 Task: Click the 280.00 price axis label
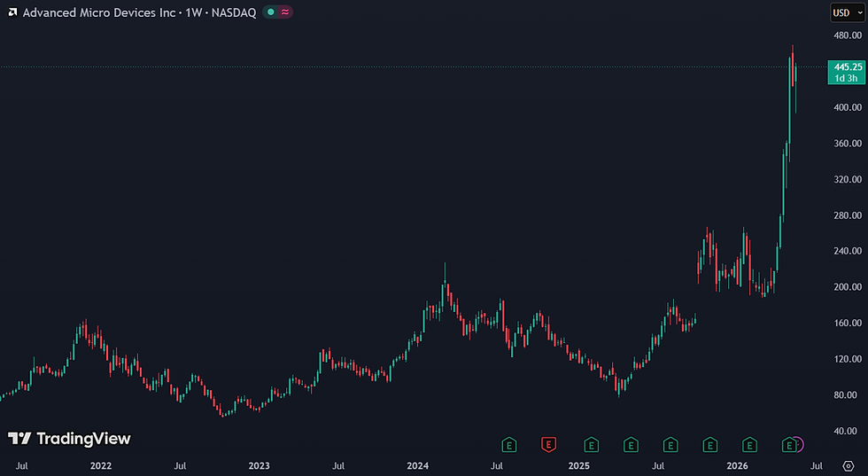848,215
